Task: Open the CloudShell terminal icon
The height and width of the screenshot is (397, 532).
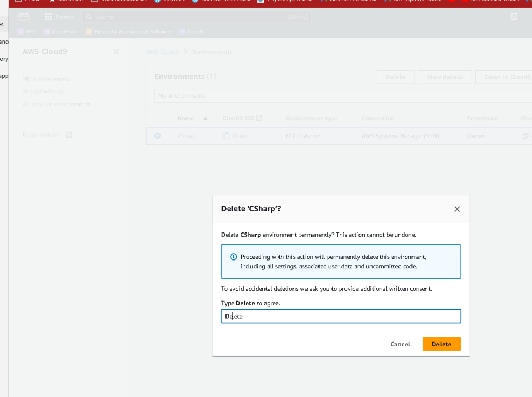Action: click(514, 17)
